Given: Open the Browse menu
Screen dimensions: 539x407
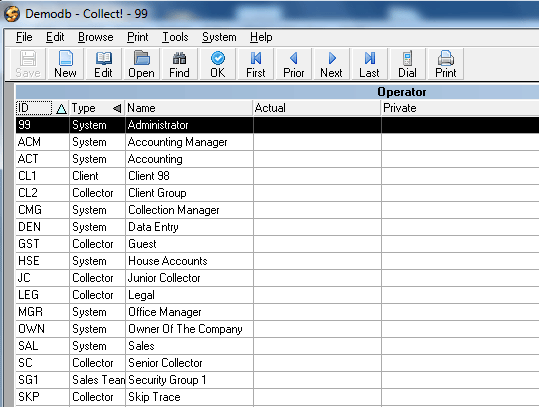Looking at the screenshot, I should 96,37.
